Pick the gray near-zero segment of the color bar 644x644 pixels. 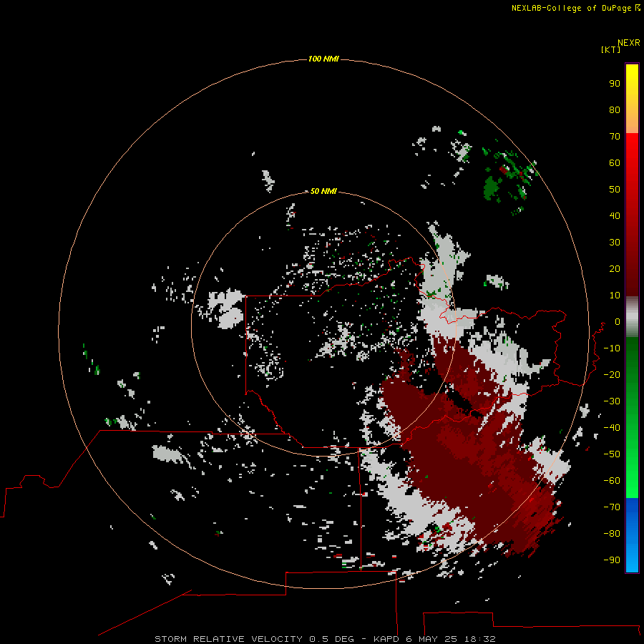632,317
